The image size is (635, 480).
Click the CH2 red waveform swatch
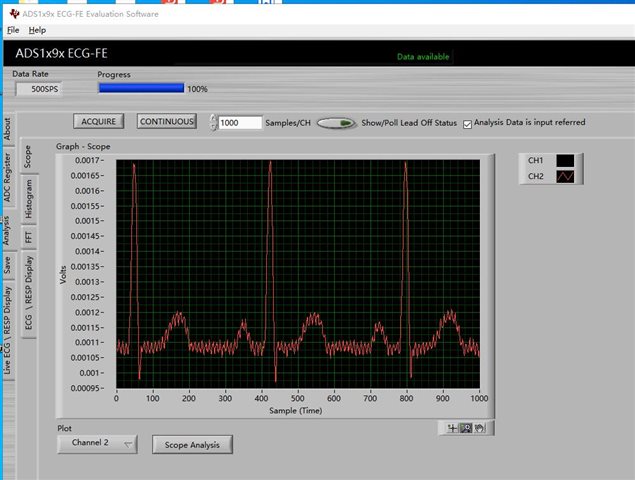coord(565,176)
